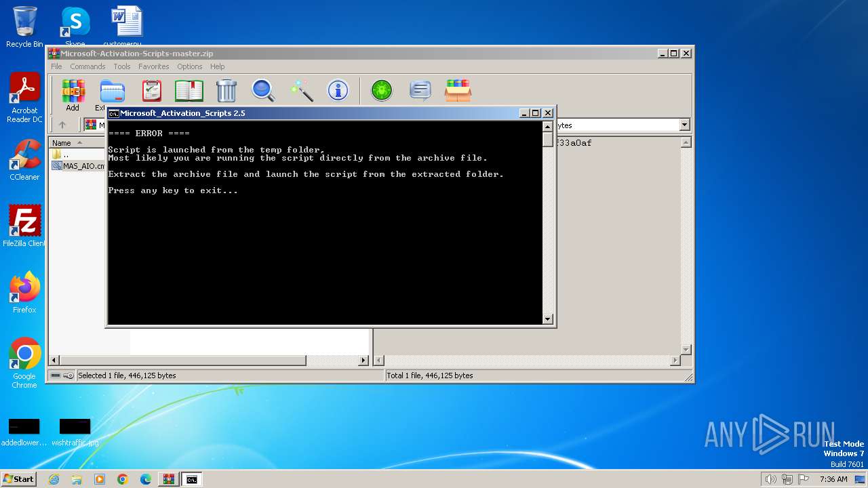This screenshot has width=868, height=488.
Task: Select Google Chrome desktop icon
Action: point(24,363)
